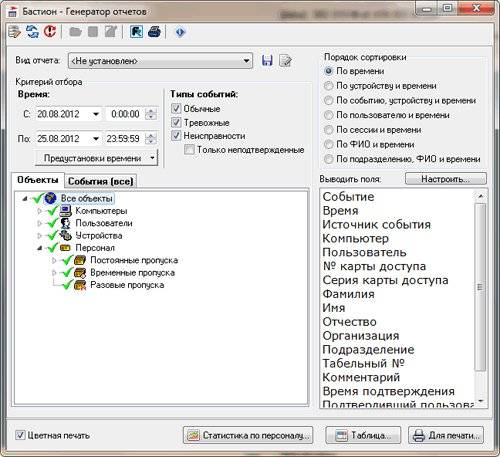
Task: Click the Для печати... button
Action: pyautogui.click(x=446, y=435)
